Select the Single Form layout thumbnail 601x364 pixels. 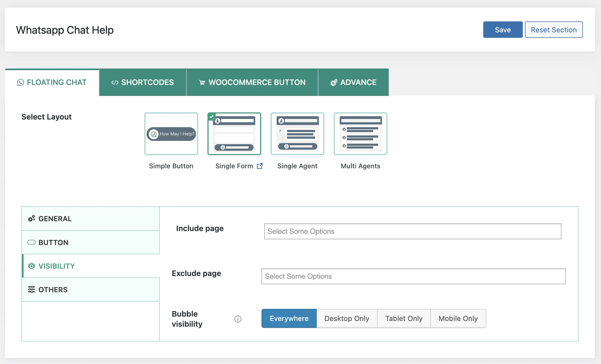(x=234, y=134)
